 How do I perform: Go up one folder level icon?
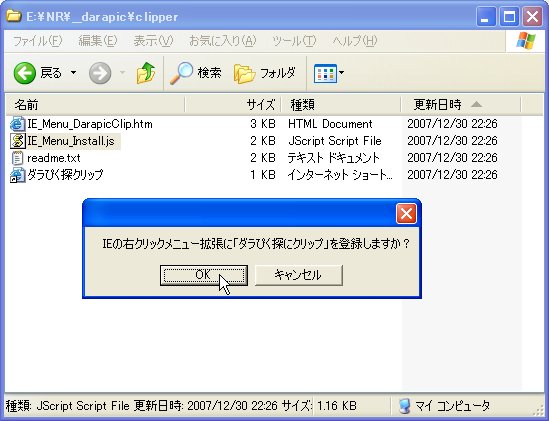pyautogui.click(x=146, y=73)
